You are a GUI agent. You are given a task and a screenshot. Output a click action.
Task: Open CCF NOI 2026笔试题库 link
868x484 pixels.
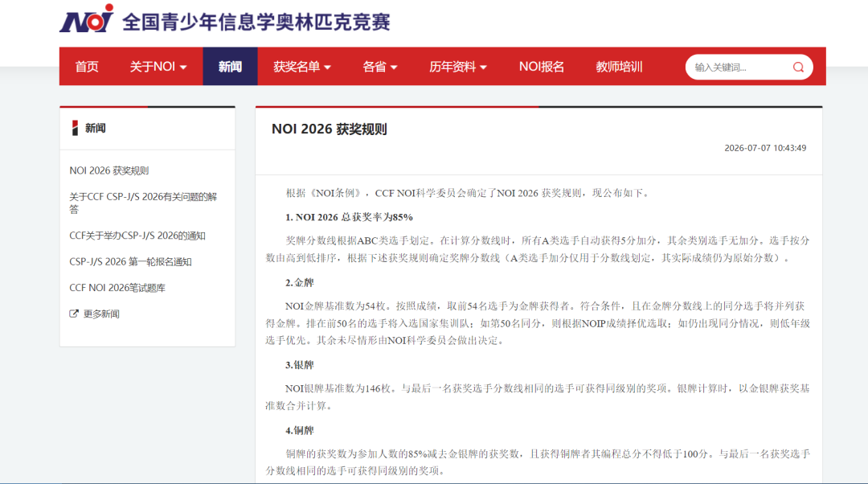(x=117, y=287)
